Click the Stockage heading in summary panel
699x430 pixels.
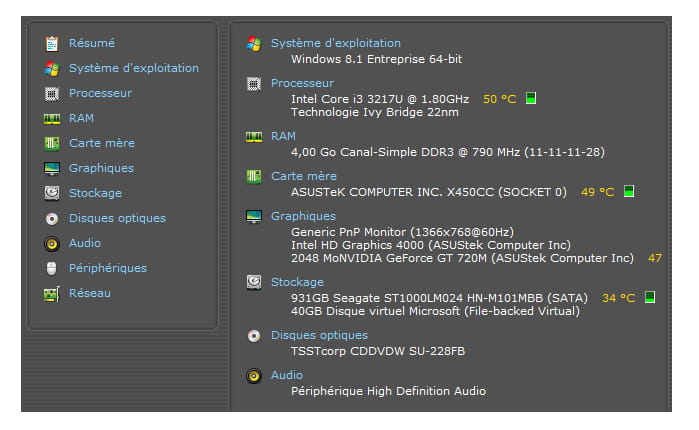(x=297, y=282)
